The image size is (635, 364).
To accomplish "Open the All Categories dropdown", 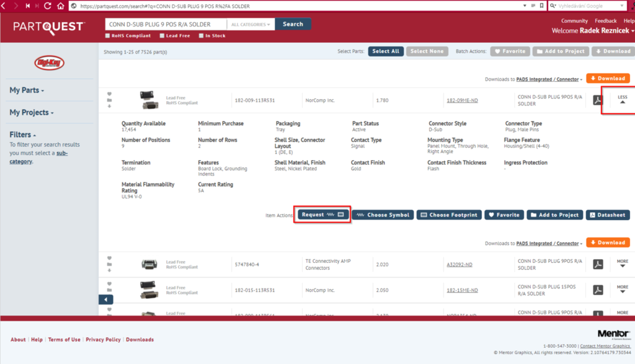I will [250, 24].
